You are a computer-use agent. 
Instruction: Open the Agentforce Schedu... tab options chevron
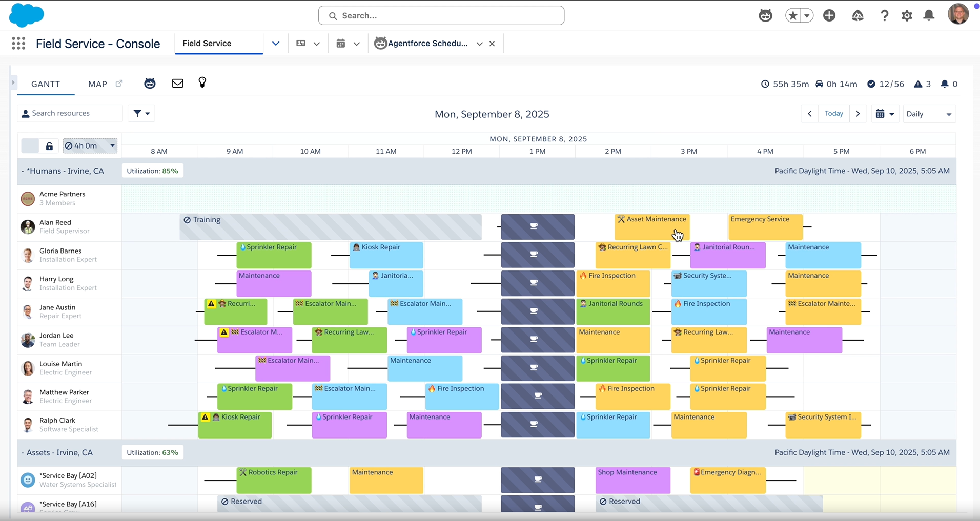coord(479,44)
